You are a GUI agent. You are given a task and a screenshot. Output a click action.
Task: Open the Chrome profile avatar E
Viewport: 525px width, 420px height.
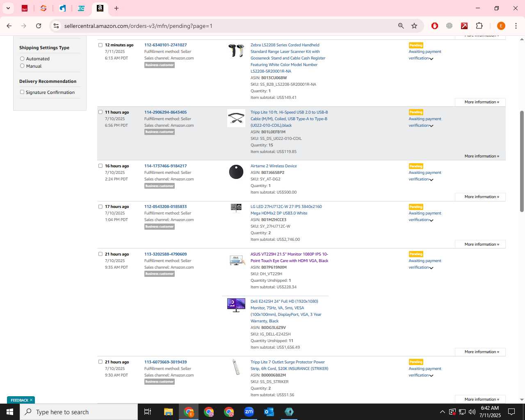501,26
